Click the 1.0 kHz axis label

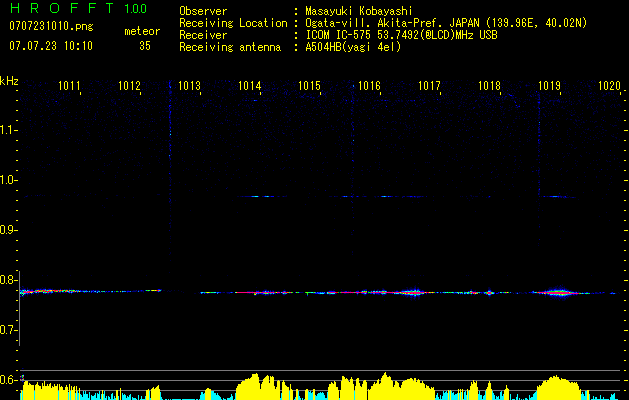[7, 180]
